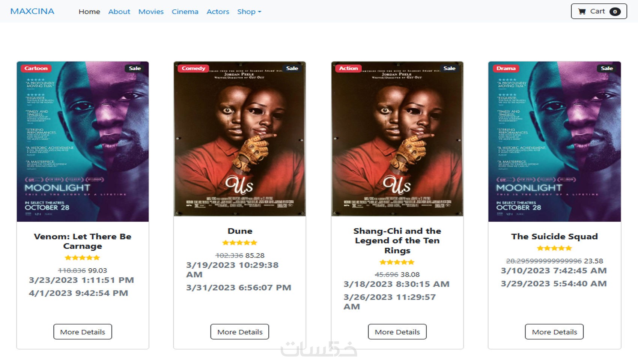Click the Drama genre badge
The image size is (638, 364).
point(506,68)
